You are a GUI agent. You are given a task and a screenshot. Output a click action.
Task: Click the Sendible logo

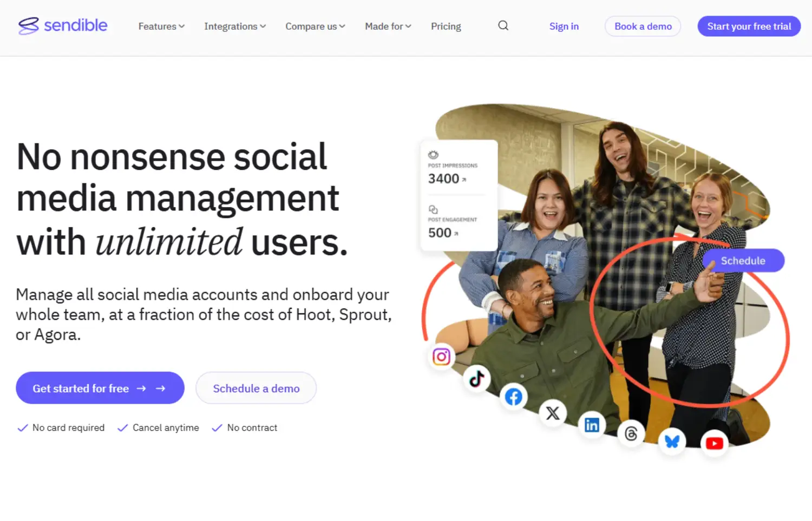click(63, 25)
